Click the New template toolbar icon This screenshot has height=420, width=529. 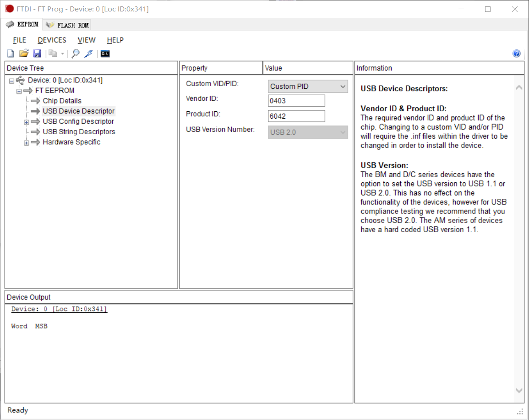[x=11, y=54]
